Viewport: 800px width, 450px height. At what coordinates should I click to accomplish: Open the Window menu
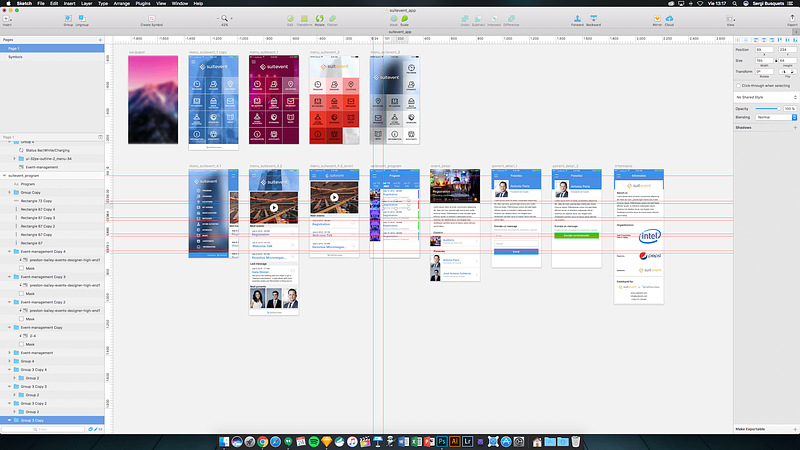tap(180, 3)
